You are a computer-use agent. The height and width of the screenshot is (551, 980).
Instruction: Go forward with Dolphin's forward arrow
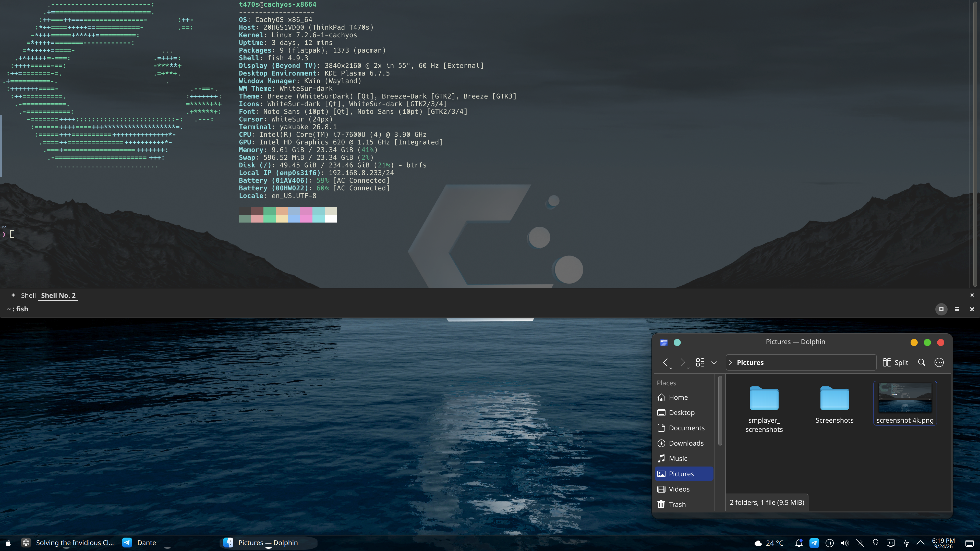pyautogui.click(x=683, y=362)
